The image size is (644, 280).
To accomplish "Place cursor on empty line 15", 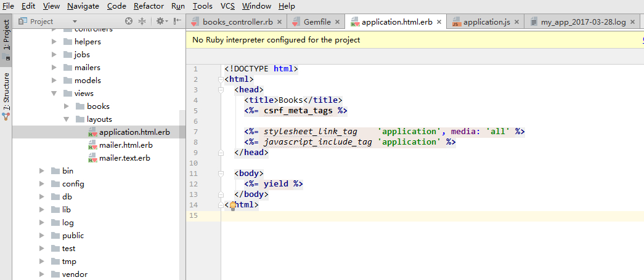I will click(x=433, y=216).
